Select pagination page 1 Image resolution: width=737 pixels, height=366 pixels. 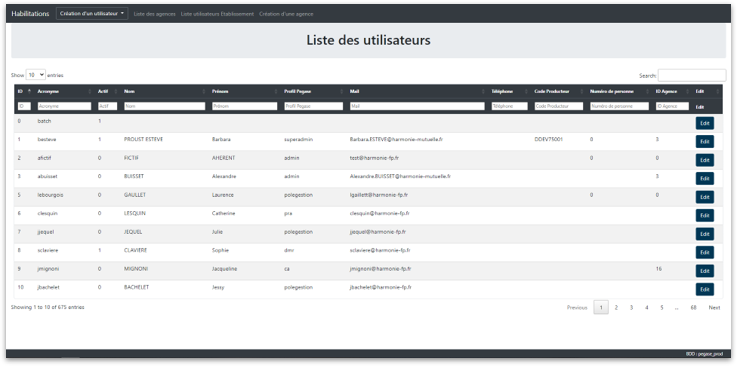(x=601, y=308)
